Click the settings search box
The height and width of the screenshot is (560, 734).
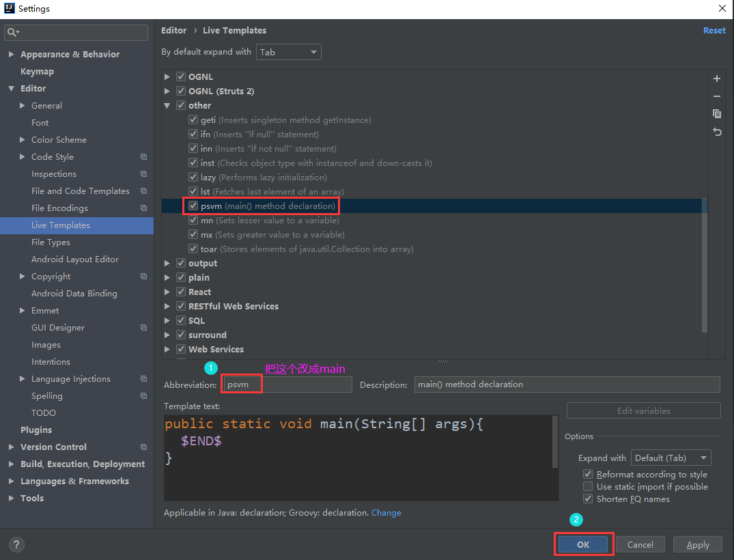(x=76, y=32)
